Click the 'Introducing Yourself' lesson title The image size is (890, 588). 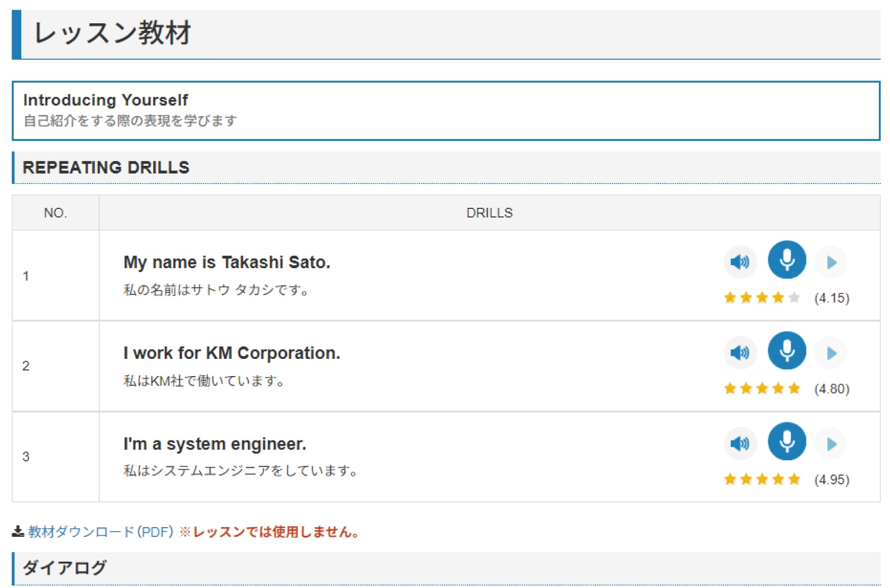pyautogui.click(x=105, y=100)
